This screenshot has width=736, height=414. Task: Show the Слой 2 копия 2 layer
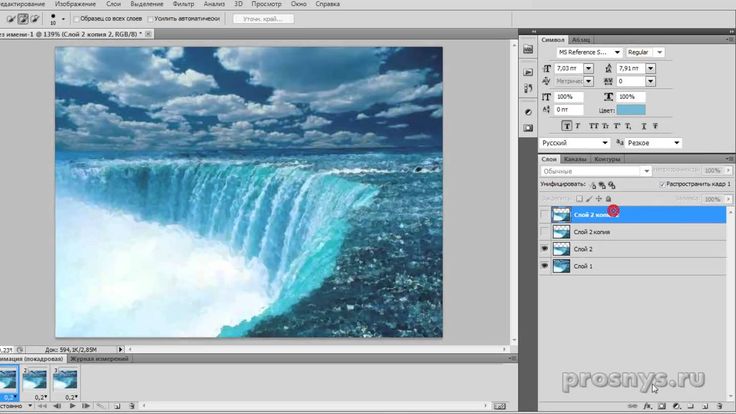click(544, 215)
